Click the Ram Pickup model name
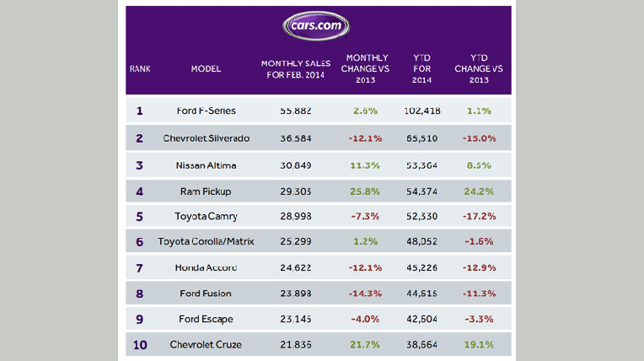Viewport: 644px width, 361px height. pyautogui.click(x=207, y=191)
